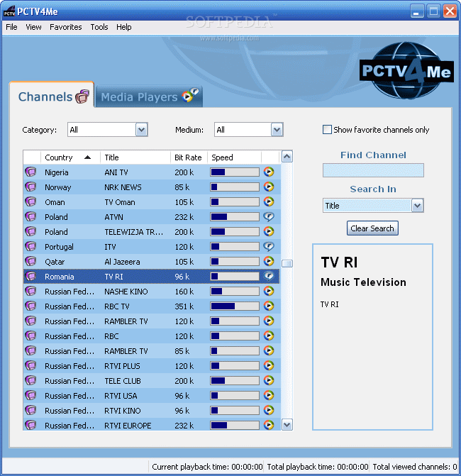Viewport: 461px width, 476px height.
Task: Sort channels by the Title column header
Action: pos(135,157)
